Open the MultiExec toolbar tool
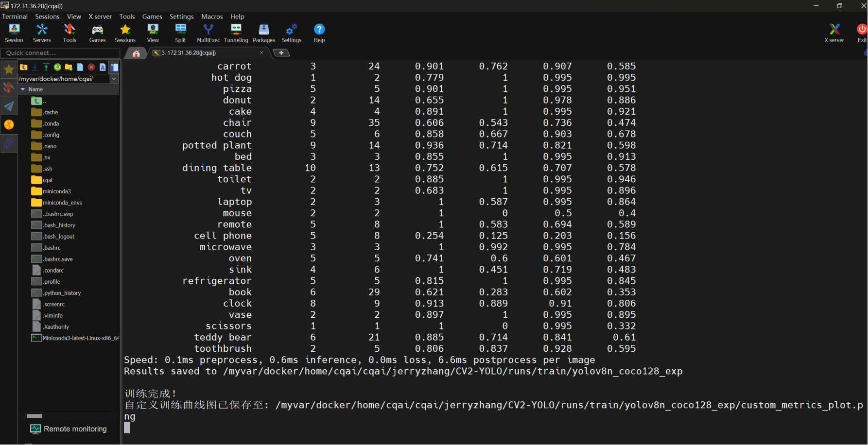This screenshot has height=445, width=868. pyautogui.click(x=208, y=33)
